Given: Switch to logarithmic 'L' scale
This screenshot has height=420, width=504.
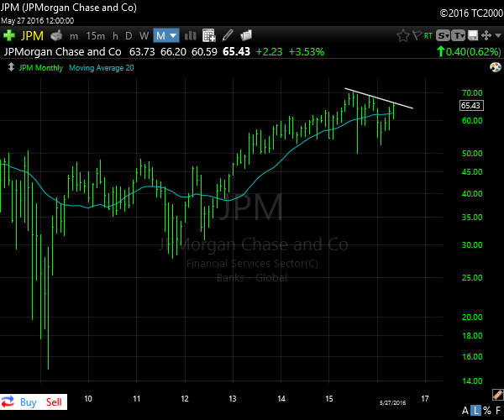Looking at the screenshot, I should click(476, 411).
